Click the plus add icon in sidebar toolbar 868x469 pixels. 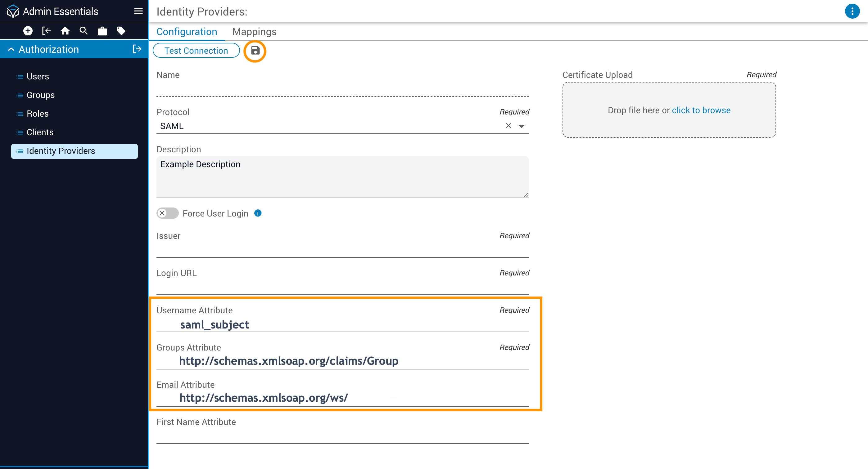tap(28, 31)
